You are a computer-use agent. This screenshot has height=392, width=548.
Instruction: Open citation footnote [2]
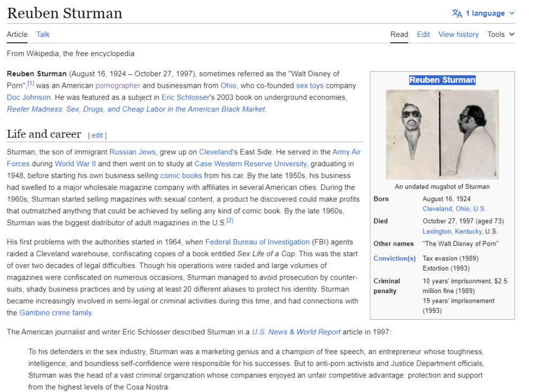[230, 220]
